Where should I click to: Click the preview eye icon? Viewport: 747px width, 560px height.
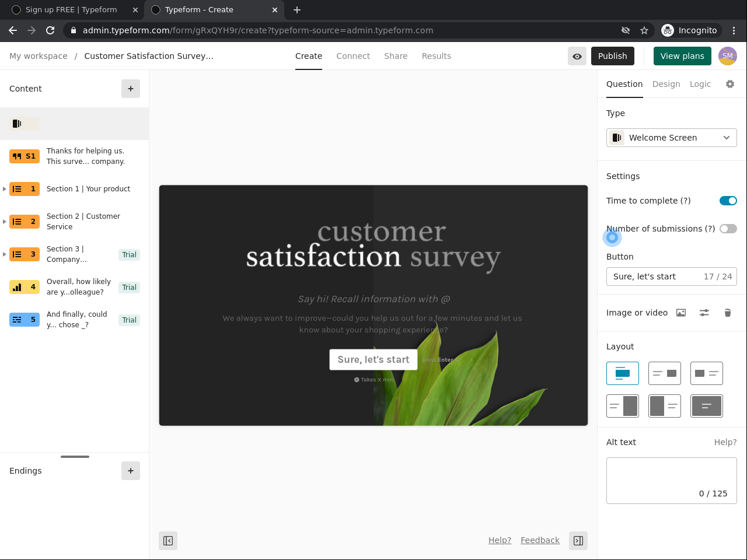pos(577,56)
